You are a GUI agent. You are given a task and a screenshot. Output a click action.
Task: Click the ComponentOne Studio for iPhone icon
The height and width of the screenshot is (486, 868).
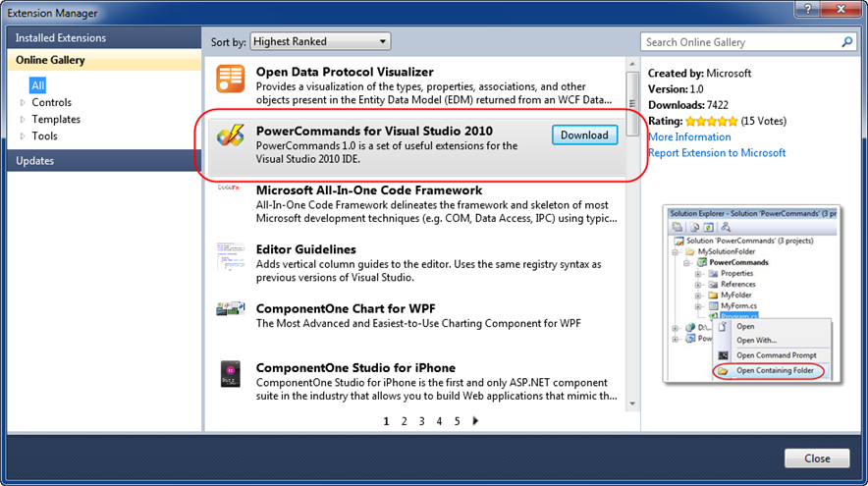coord(231,374)
